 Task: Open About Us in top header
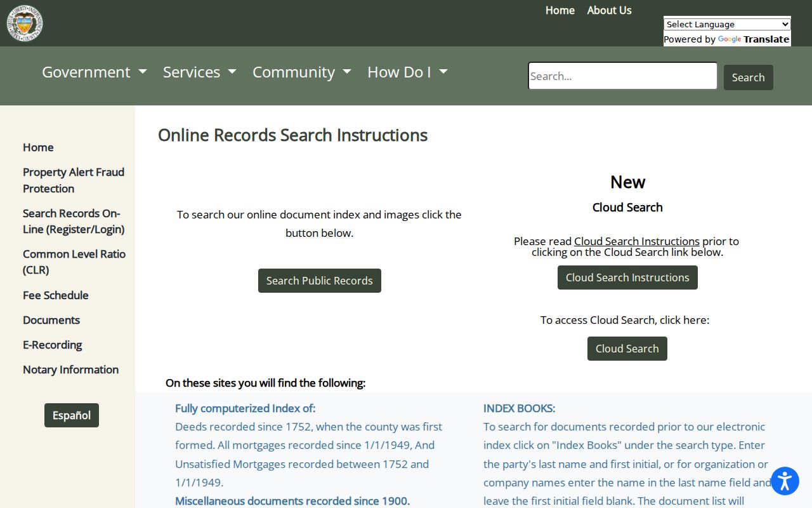609,10
